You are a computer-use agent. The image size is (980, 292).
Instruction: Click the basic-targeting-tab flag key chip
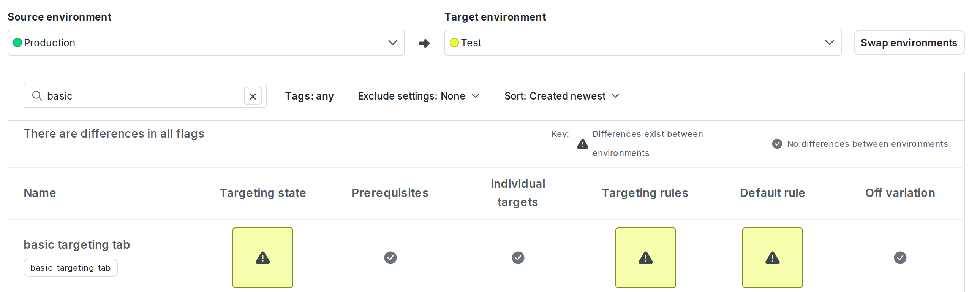tap(70, 268)
